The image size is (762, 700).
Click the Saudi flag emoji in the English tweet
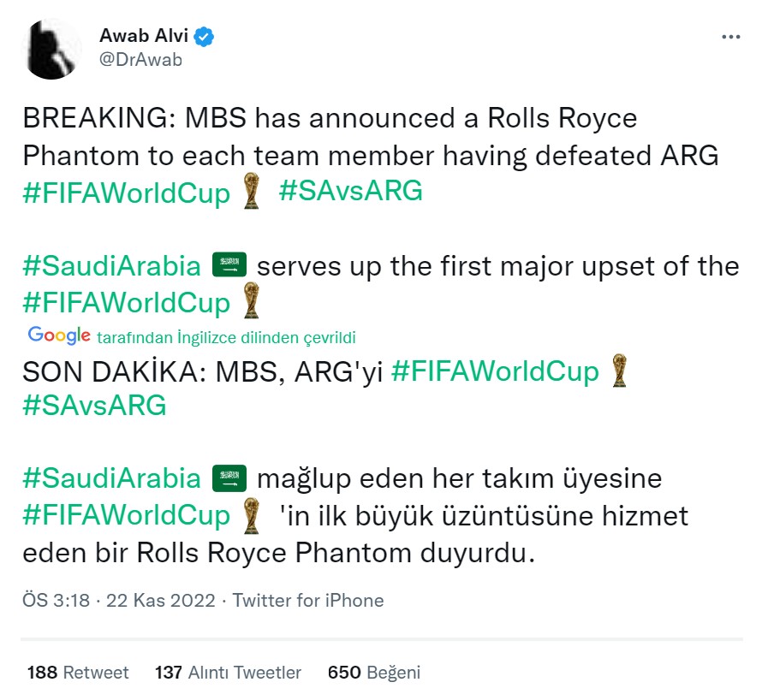tap(229, 266)
